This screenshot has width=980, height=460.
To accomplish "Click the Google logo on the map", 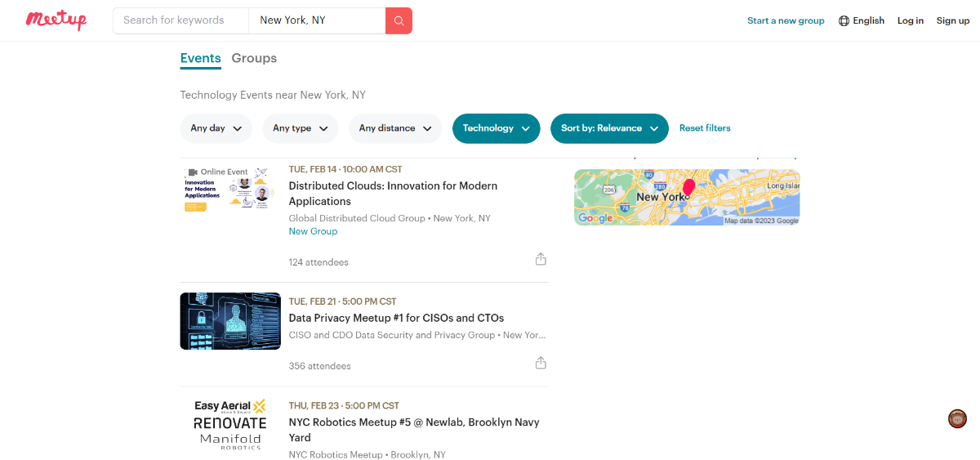I will click(595, 217).
